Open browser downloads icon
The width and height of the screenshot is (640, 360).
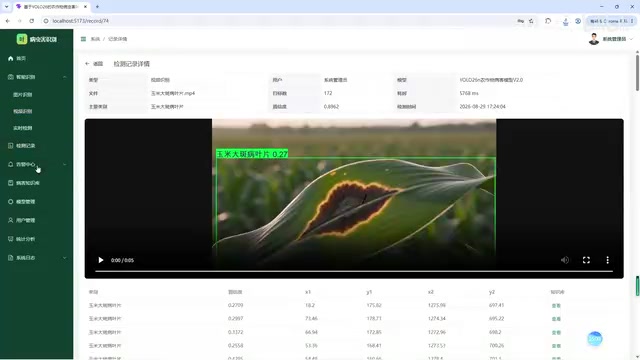[x=565, y=21]
